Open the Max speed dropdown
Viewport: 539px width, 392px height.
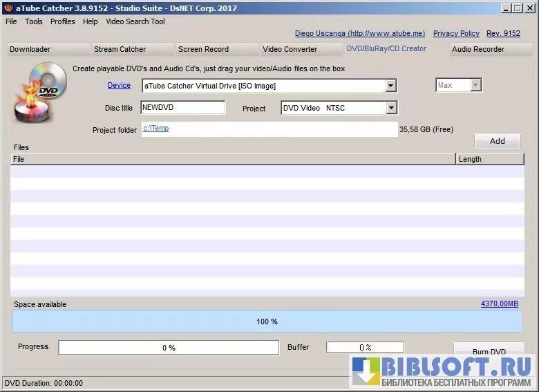(475, 85)
